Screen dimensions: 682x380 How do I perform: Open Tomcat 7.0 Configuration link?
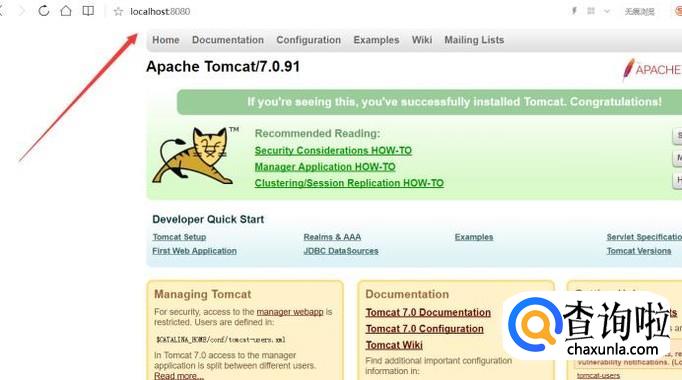[x=425, y=329]
